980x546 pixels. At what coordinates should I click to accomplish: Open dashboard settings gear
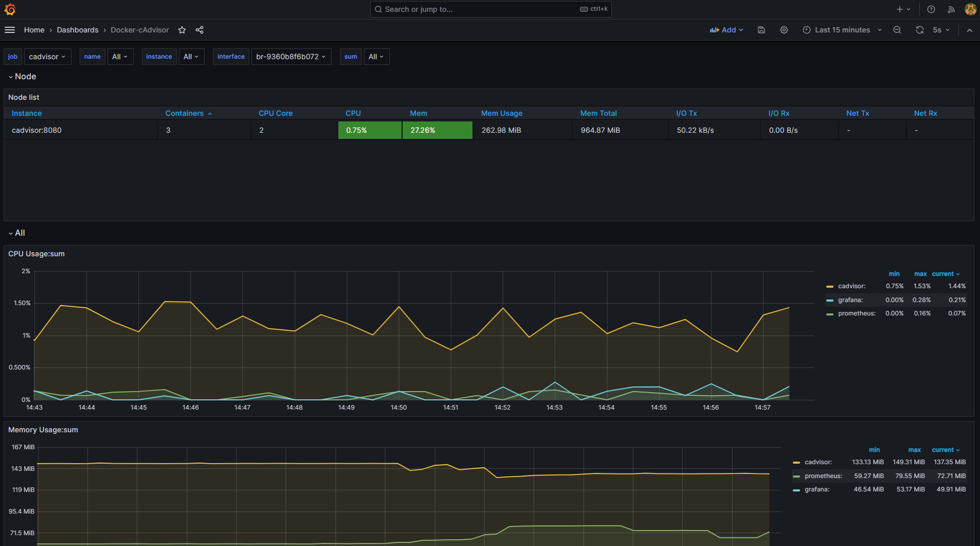(x=784, y=30)
